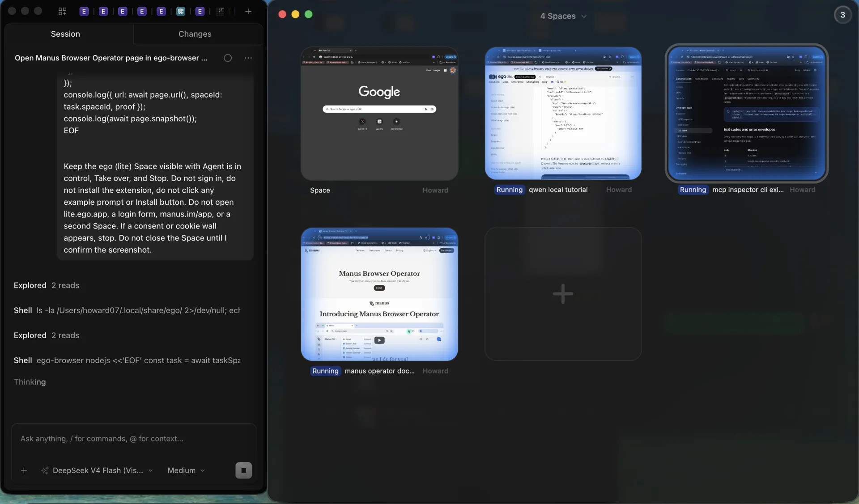Click the circle status icon beside the session title

coord(228,58)
